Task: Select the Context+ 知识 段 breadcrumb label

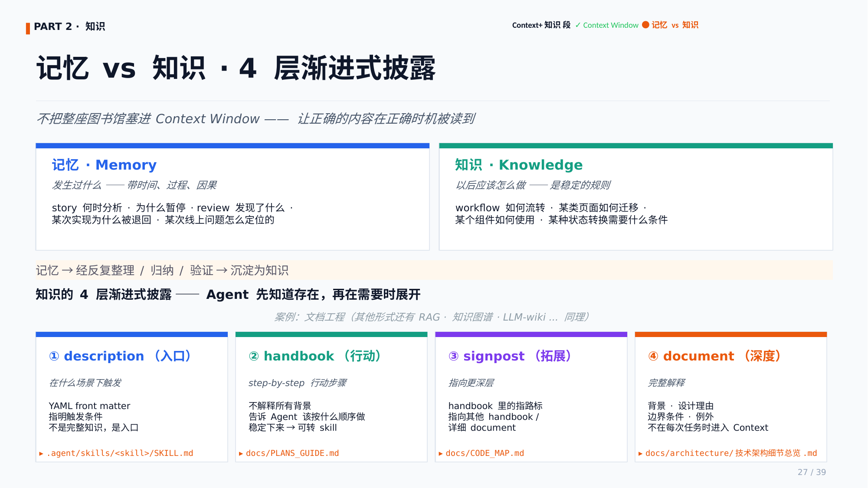Action: pyautogui.click(x=541, y=25)
